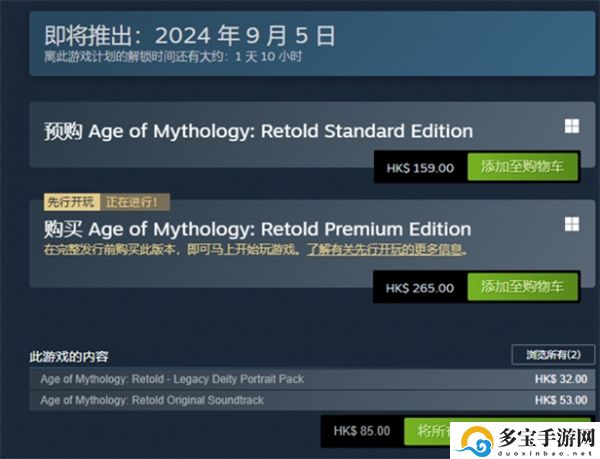600x459 pixels.
Task: Click HK$ 265.00 price label
Action: coord(420,288)
